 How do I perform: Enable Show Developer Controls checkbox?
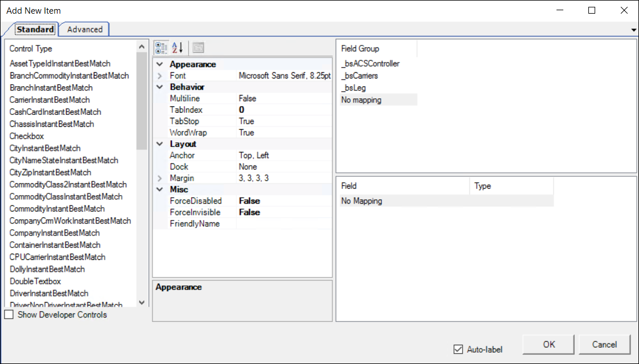9,315
